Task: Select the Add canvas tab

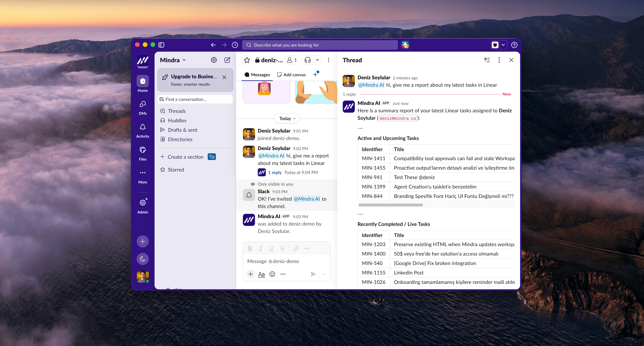Action: (x=291, y=75)
